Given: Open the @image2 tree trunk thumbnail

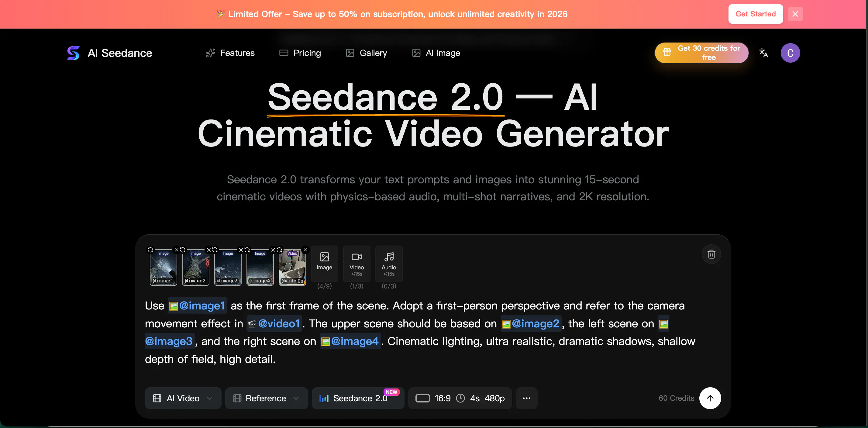Looking at the screenshot, I should (x=196, y=268).
